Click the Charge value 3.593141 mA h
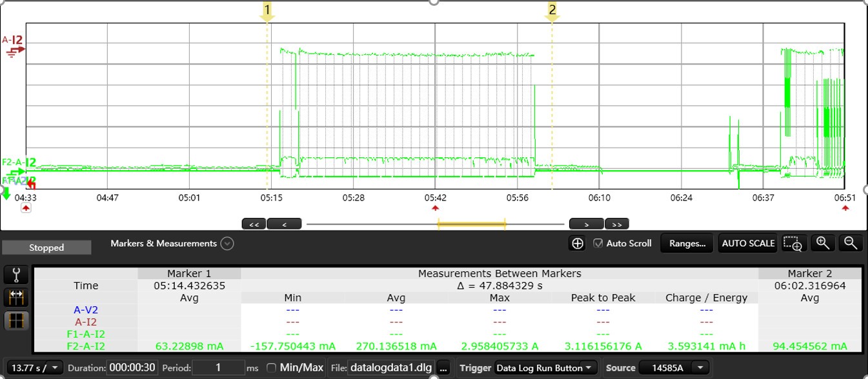Viewport: 868px width, 379px height. 706,347
